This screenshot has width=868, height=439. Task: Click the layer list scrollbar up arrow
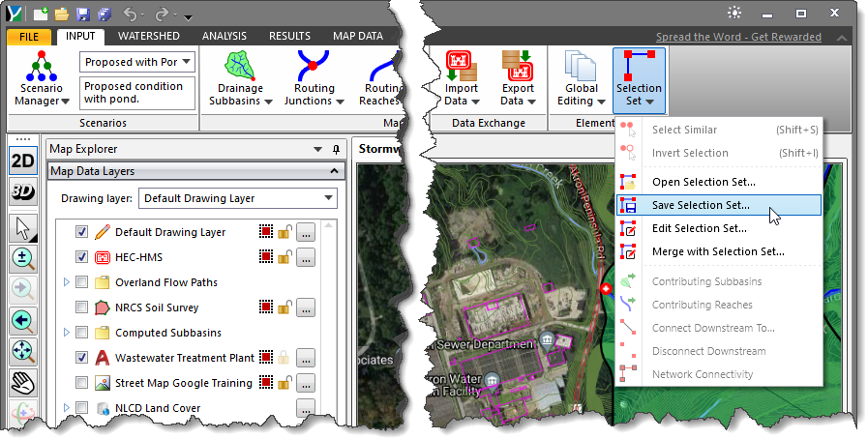(x=328, y=225)
